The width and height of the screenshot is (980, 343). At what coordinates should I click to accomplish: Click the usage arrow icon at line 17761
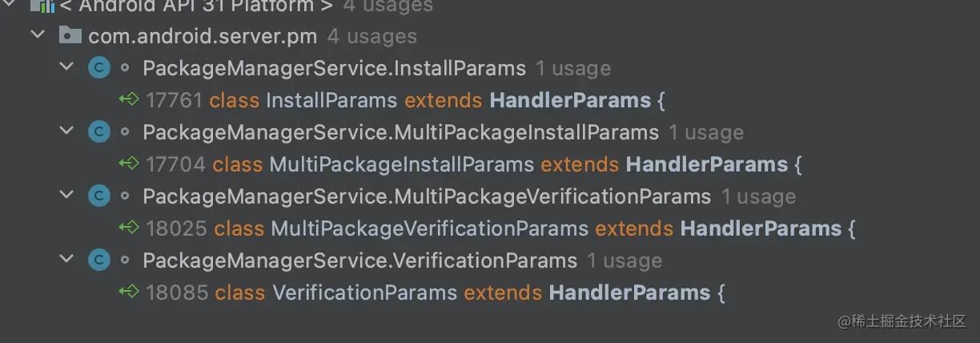[x=129, y=100]
